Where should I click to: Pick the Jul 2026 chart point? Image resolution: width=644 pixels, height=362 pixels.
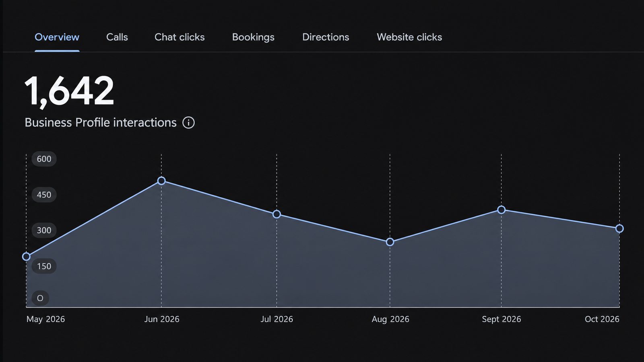click(277, 214)
